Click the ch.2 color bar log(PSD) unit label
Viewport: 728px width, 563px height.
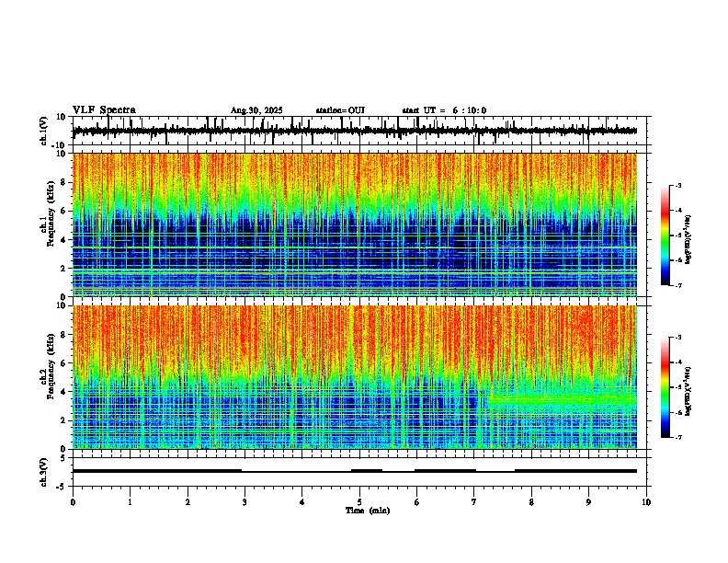(688, 391)
